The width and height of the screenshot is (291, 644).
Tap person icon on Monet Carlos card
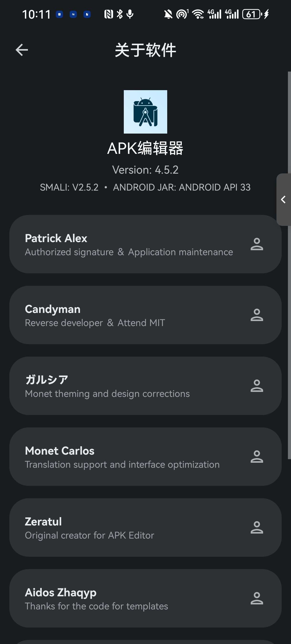click(257, 457)
